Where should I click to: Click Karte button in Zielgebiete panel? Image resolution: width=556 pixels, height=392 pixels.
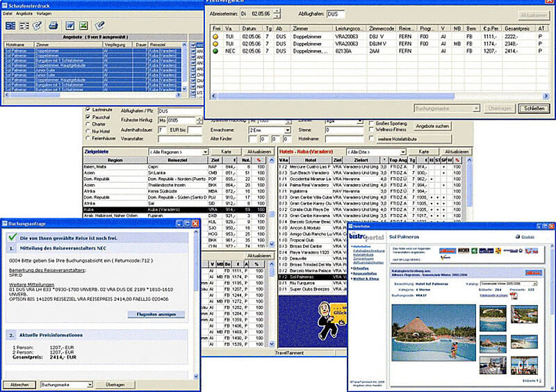tap(227, 152)
